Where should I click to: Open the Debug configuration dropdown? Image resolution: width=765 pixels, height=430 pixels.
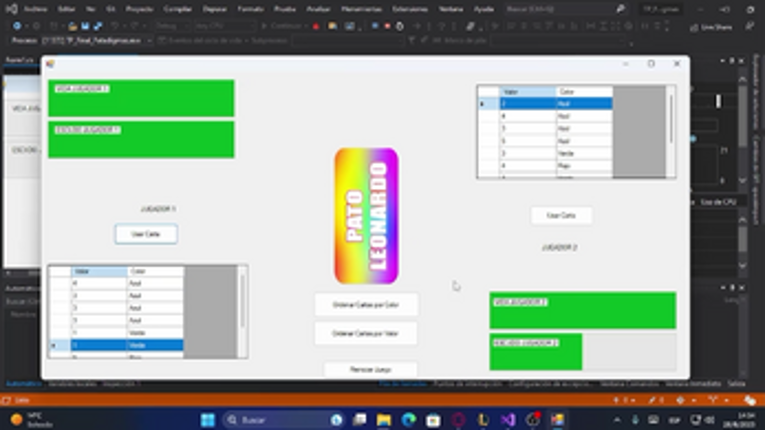pyautogui.click(x=173, y=26)
